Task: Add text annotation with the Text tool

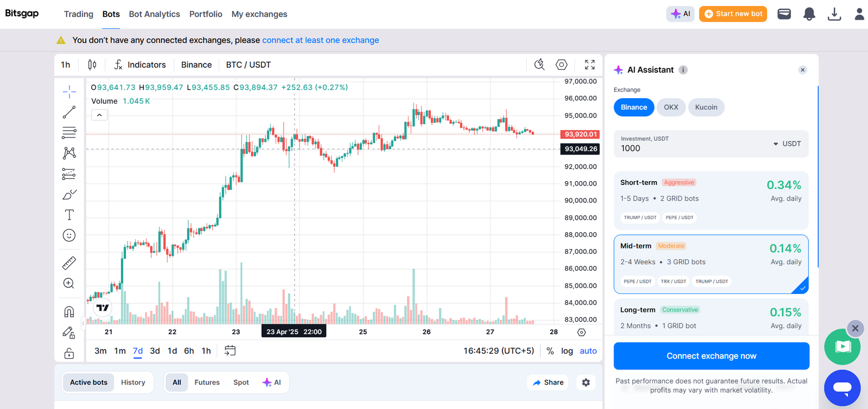Action: pos(69,214)
